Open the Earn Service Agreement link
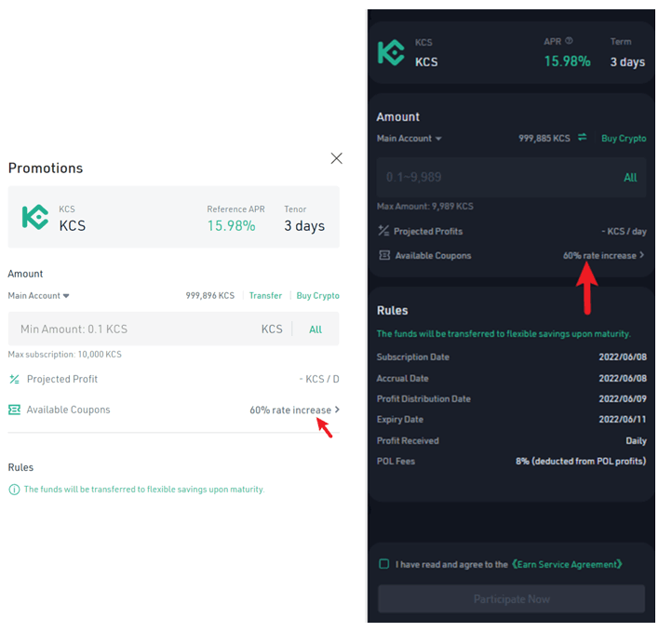The height and width of the screenshot is (632, 672). tap(567, 564)
